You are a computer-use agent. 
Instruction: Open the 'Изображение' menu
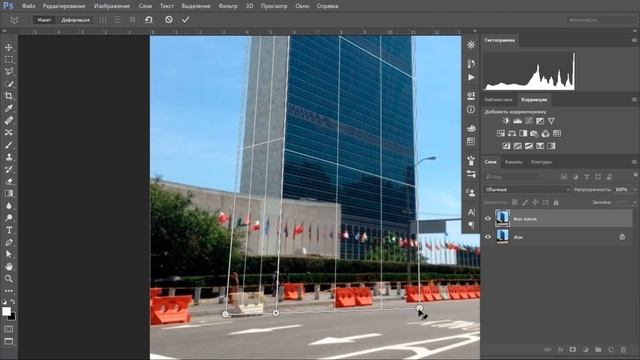pyautogui.click(x=112, y=6)
